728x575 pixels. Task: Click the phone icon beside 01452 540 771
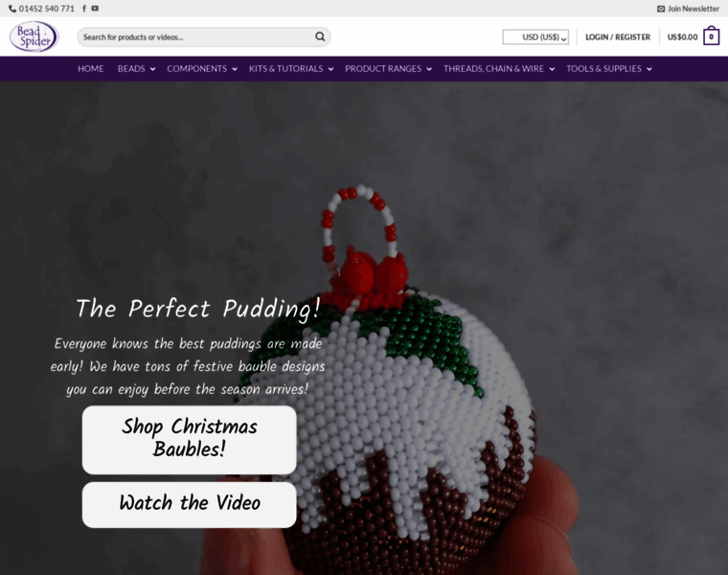12,9
